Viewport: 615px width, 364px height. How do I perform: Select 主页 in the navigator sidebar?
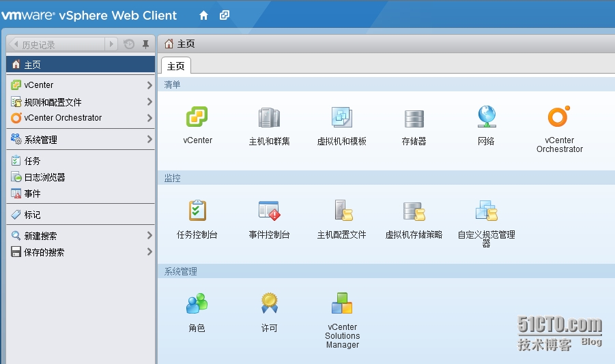[x=81, y=65]
